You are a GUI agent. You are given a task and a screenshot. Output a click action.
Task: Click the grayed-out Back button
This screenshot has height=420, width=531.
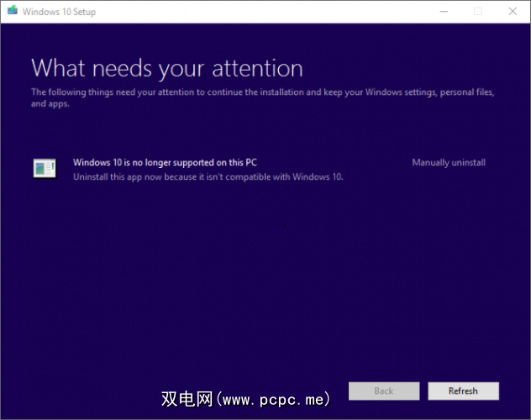tap(384, 391)
